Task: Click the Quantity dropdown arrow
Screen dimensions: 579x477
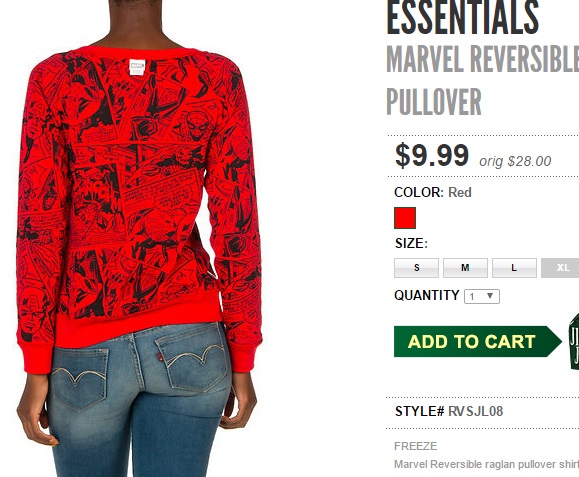Action: pos(490,296)
